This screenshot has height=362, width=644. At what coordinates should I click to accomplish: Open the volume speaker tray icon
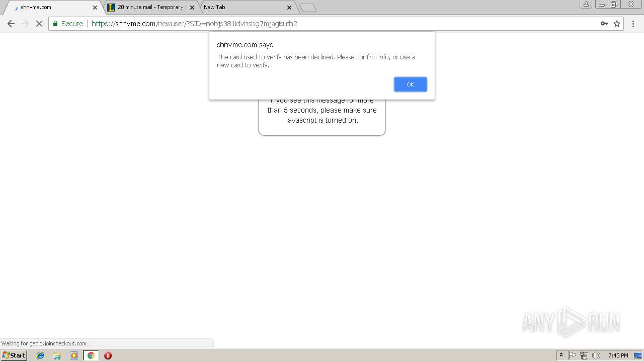tap(596, 355)
